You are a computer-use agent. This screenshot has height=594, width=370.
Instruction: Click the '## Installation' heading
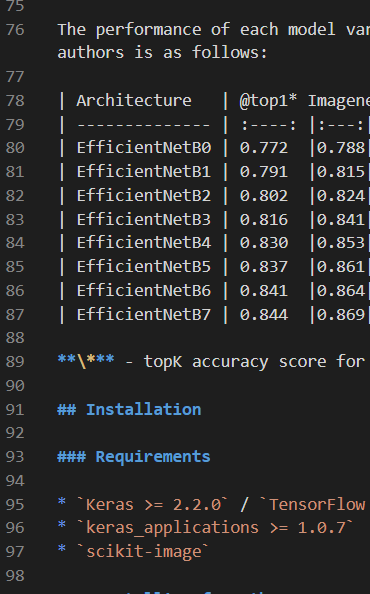[x=129, y=410]
